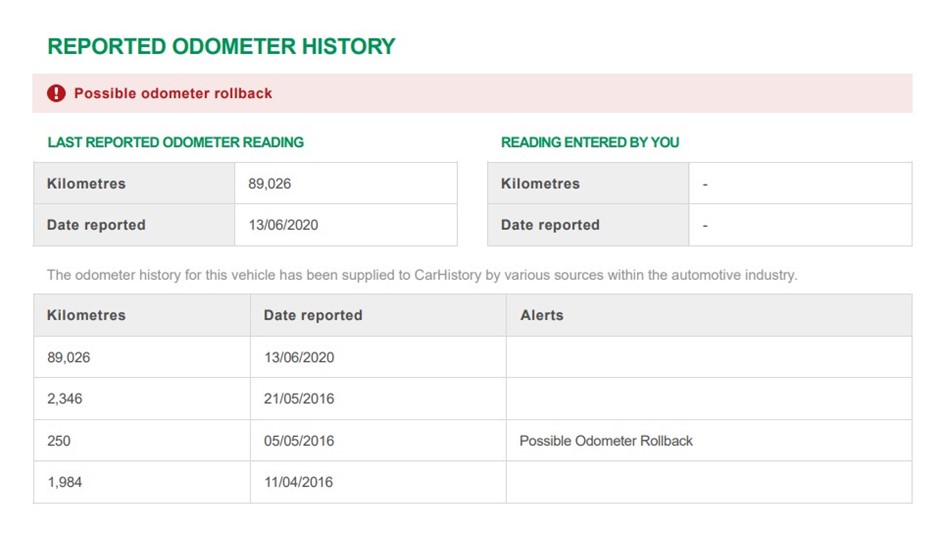Click the CarHistory odometer sources description text
This screenshot has height=536, width=940.
point(422,275)
